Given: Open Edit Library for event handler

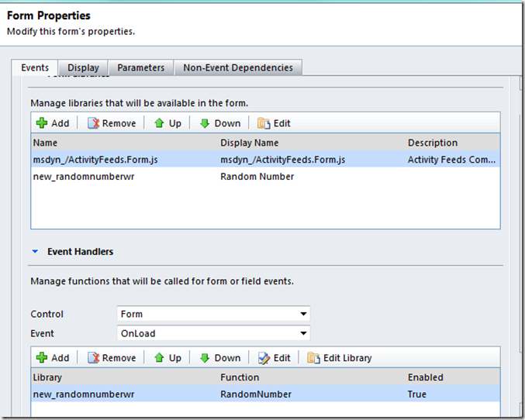Looking at the screenshot, I should [339, 358].
